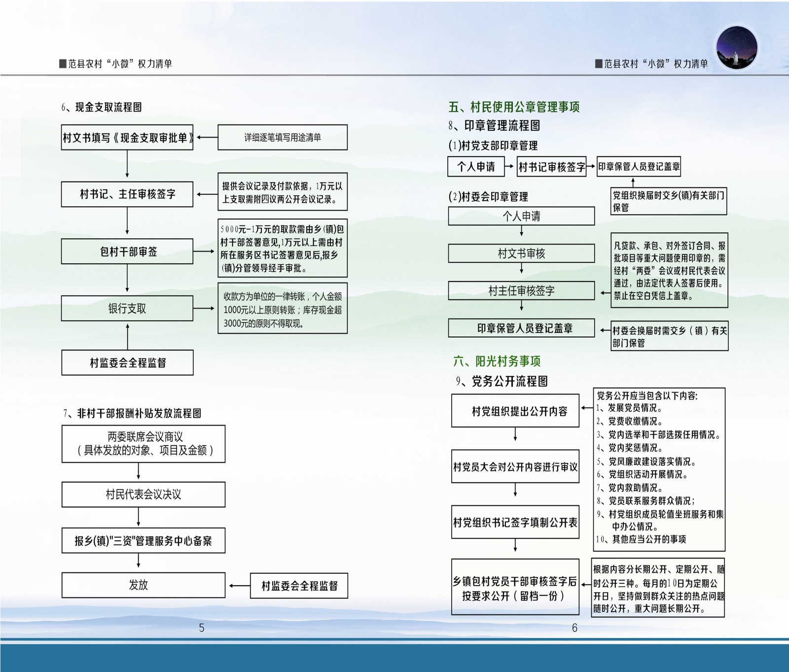Click box 村党组织提出公开内容
Viewport: 789px width, 672px height.
tap(515, 411)
